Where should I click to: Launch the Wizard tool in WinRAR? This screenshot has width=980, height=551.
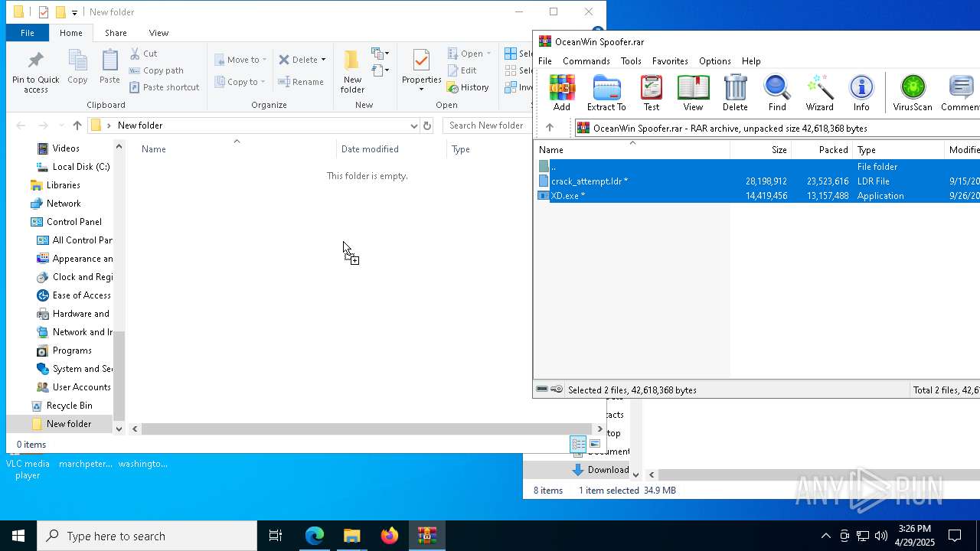click(819, 93)
